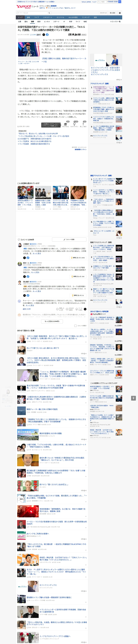Screen dimensions: 138x644
Task: Open 購入履歴
Action: pyautogui.click(x=112, y=13)
